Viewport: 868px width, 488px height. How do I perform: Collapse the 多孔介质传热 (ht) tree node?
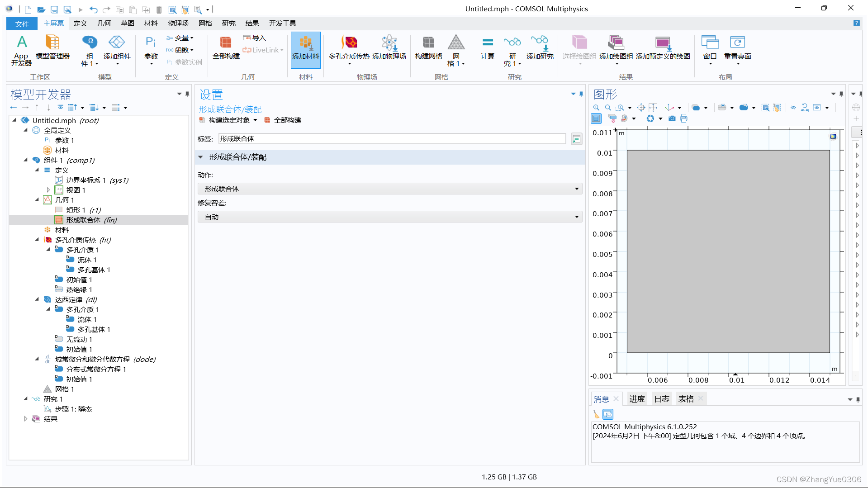pyautogui.click(x=37, y=240)
